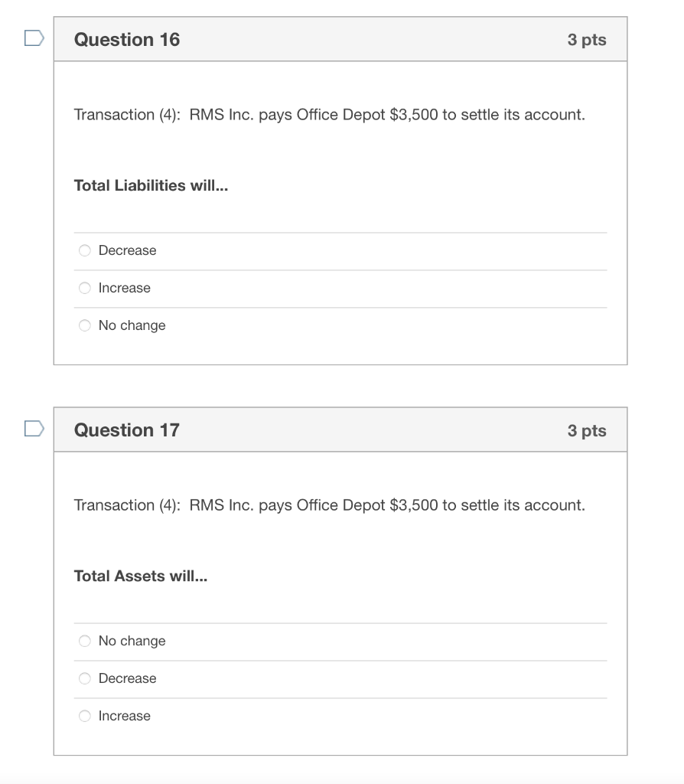
Task: Click the 3 pts label for Question 17
Action: [586, 430]
